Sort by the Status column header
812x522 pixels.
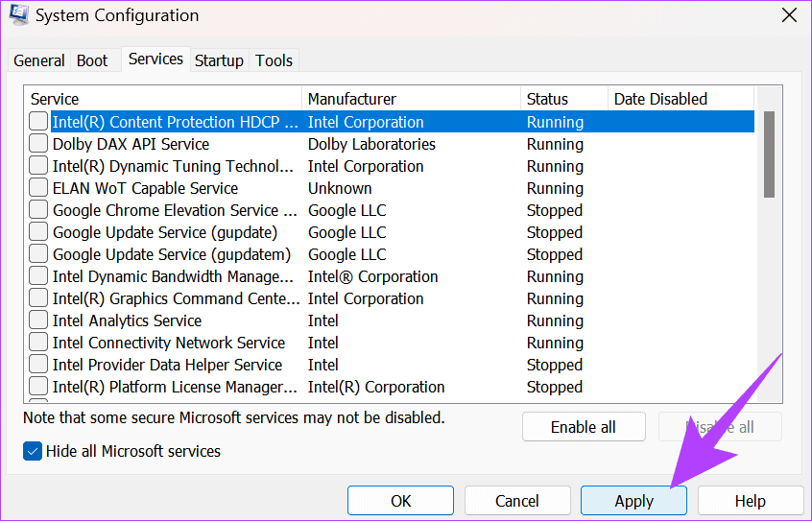pos(564,99)
